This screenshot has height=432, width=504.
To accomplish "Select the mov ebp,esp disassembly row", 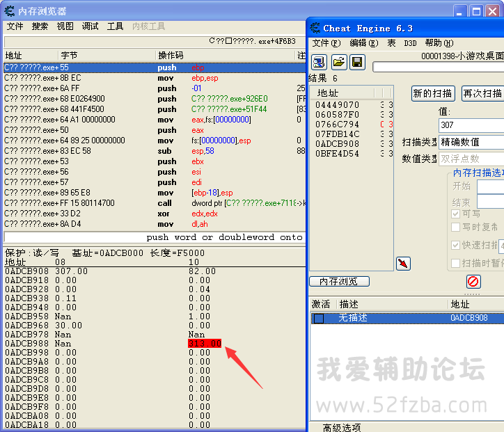I will [155, 78].
